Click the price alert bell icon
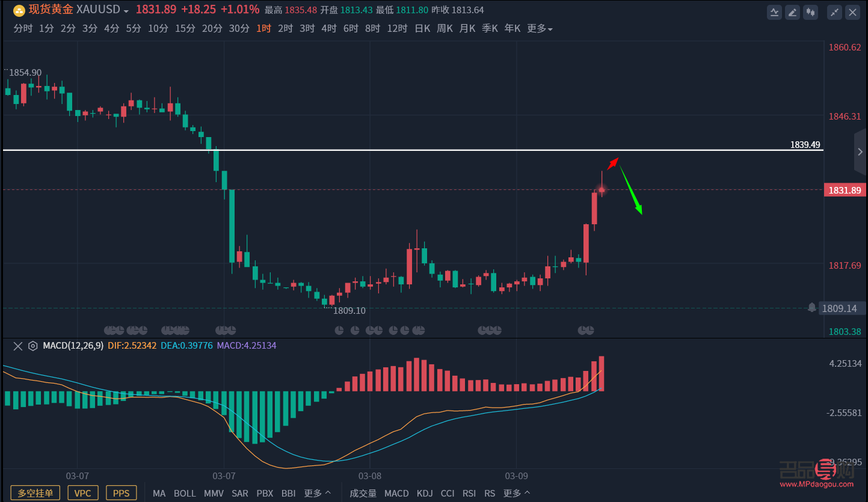This screenshot has height=502, width=868. pos(812,308)
